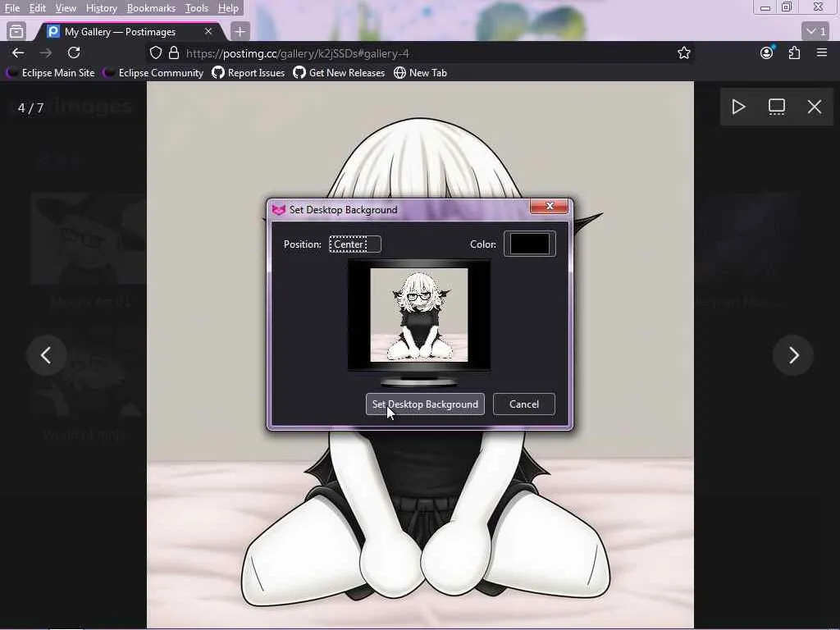Open the Edit menu
This screenshot has height=630, width=840.
[x=37, y=8]
